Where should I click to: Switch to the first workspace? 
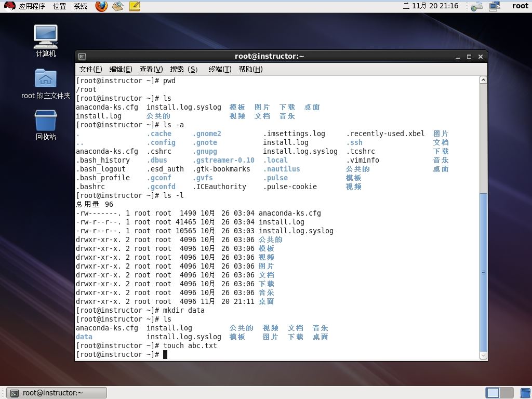pos(493,393)
